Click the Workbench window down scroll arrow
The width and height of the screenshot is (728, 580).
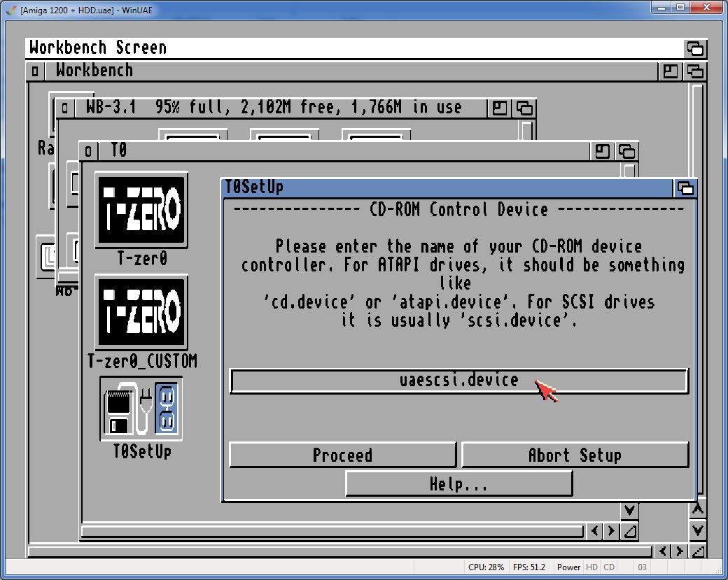[697, 530]
